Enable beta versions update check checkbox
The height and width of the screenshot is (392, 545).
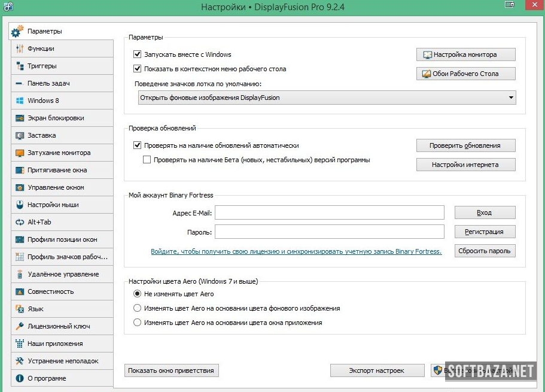[x=147, y=160]
